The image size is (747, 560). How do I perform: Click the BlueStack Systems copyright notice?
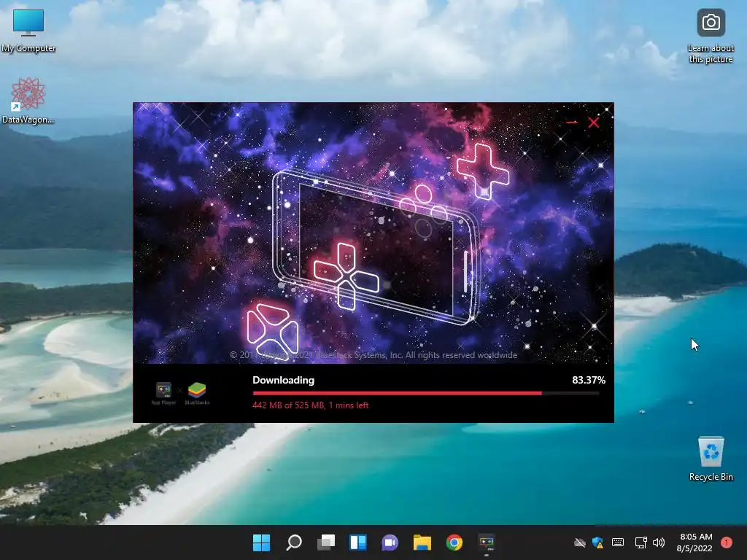373,355
